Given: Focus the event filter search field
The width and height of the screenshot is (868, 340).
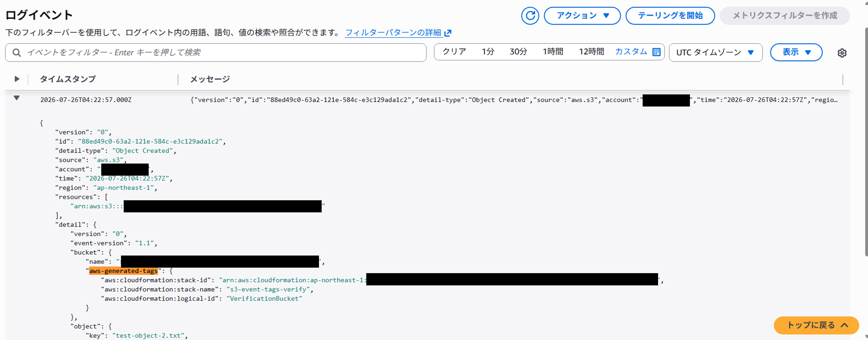Looking at the screenshot, I should coord(216,52).
